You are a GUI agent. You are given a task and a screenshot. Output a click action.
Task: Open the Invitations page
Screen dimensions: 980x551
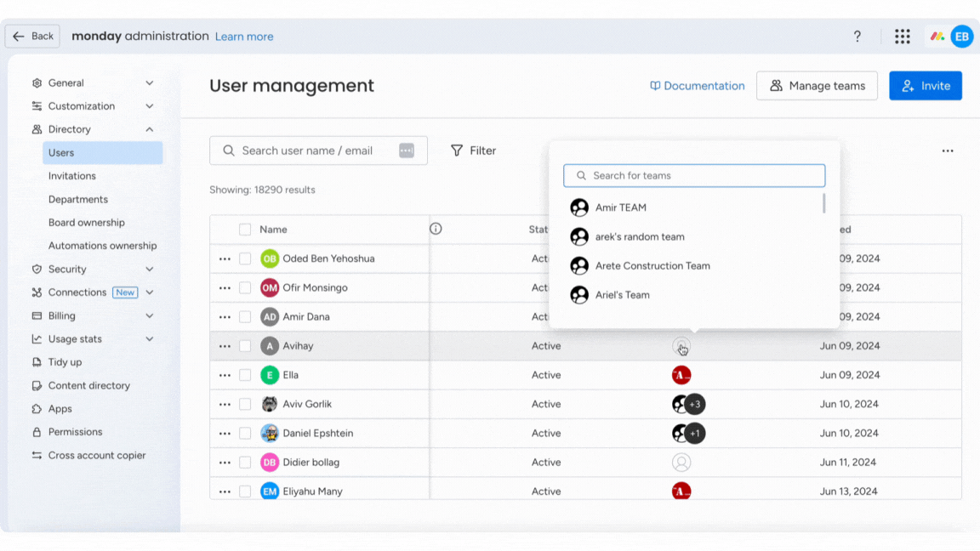(71, 176)
